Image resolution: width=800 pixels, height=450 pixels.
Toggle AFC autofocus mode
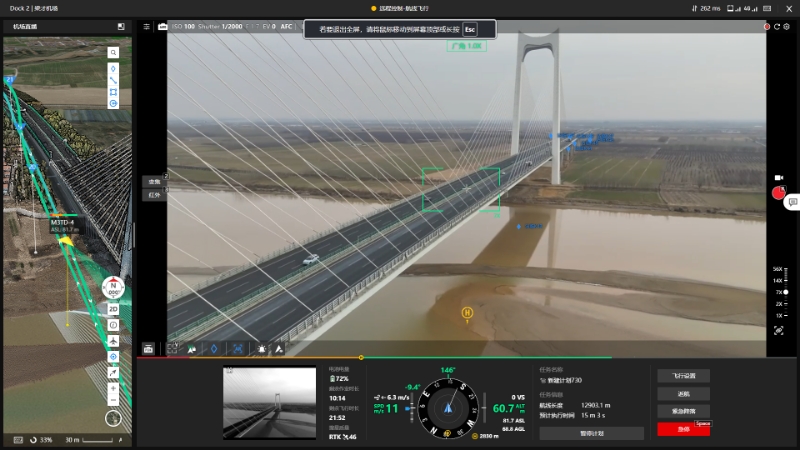click(287, 26)
